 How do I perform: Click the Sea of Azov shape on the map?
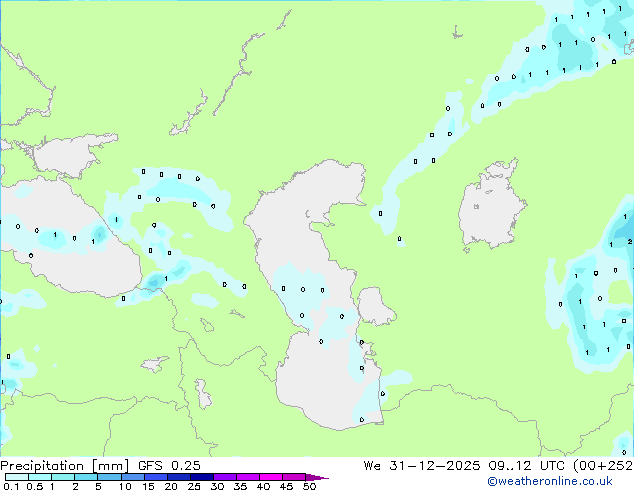tap(69, 156)
